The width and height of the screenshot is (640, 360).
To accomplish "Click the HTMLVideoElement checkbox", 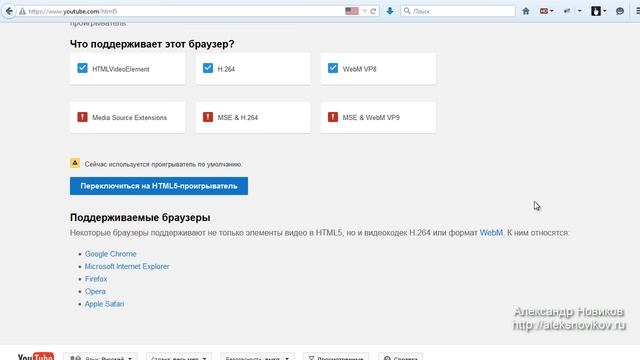I will 82,68.
